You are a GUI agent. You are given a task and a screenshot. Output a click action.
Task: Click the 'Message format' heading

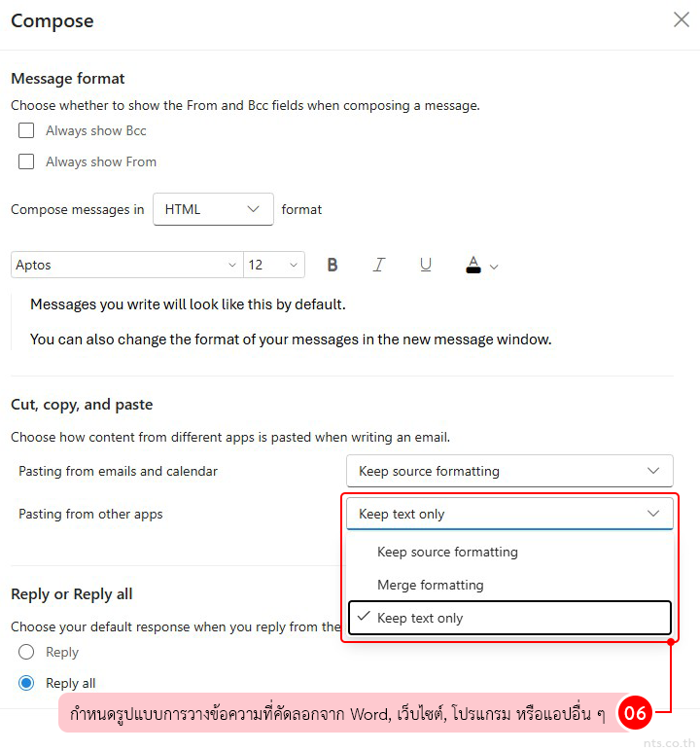(67, 79)
